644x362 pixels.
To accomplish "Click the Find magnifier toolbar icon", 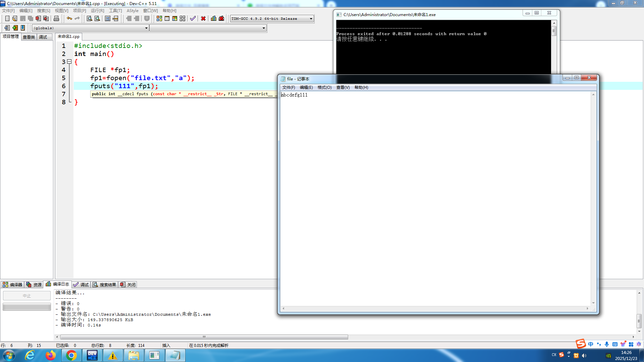I will click(90, 18).
